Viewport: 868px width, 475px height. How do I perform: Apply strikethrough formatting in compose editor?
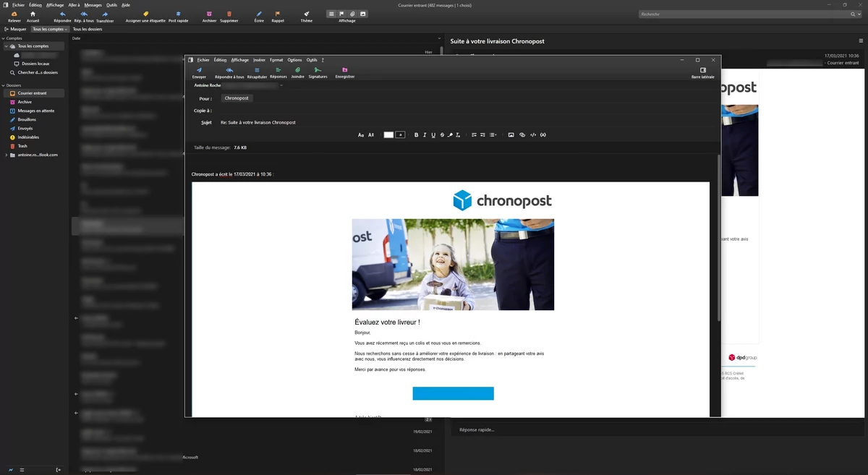(x=442, y=135)
